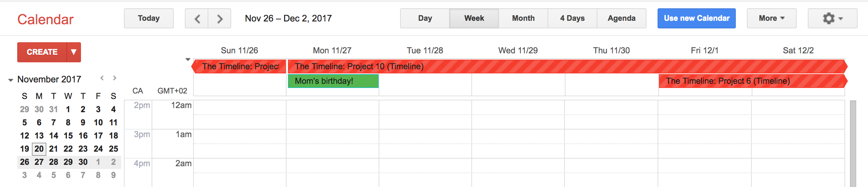Switch to Day view
The height and width of the screenshot is (187, 868).
[x=425, y=18]
